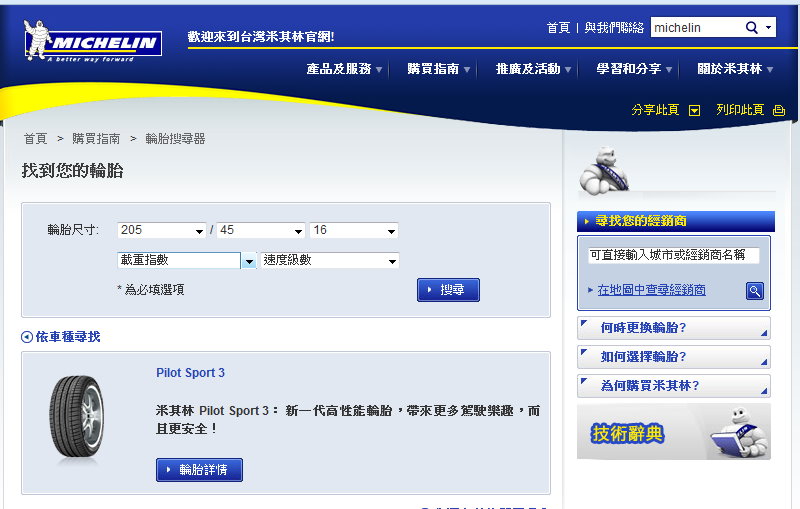Screen dimensions: 800x509
Task: Go to 購買指南 in the breadcrumb
Action: [96, 139]
